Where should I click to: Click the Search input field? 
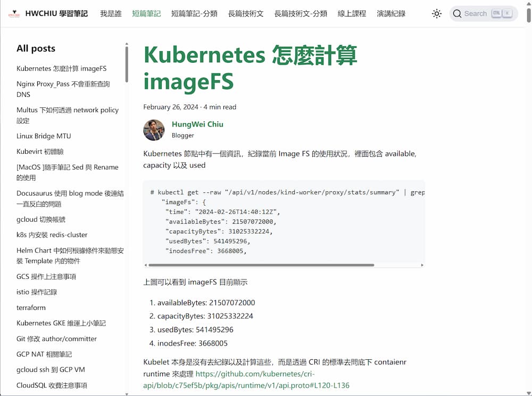[x=475, y=14]
